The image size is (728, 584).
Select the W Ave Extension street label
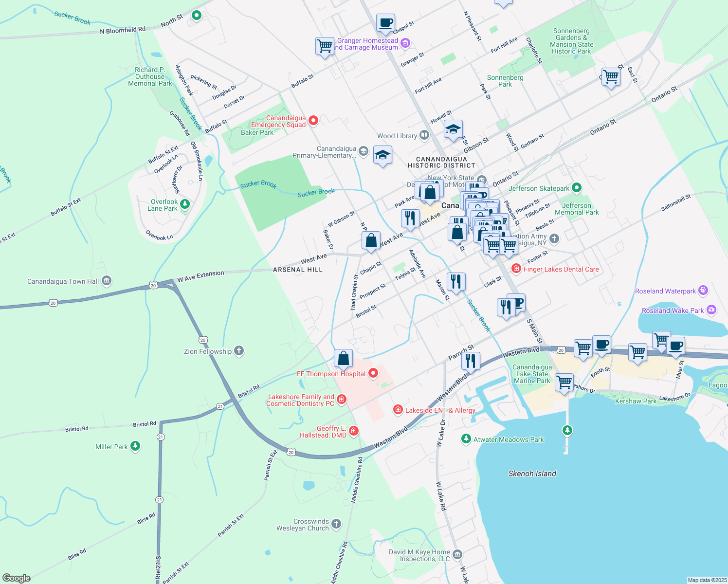point(200,276)
